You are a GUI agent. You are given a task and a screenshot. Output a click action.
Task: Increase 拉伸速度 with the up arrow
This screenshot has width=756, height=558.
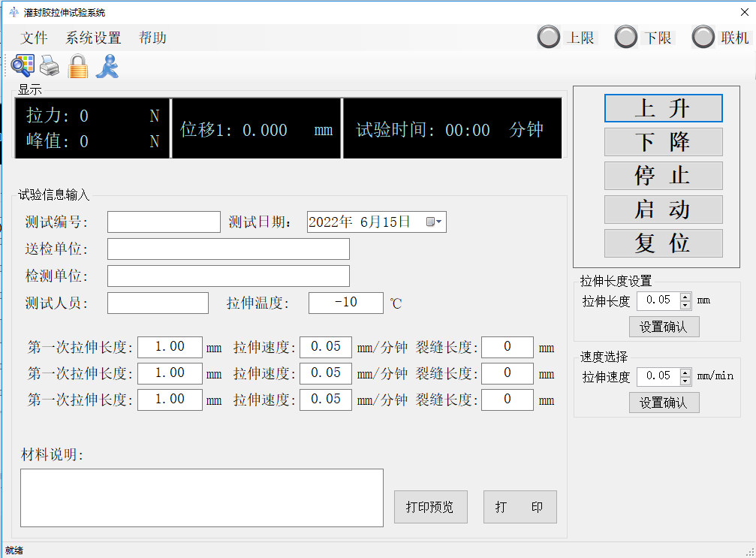[685, 373]
